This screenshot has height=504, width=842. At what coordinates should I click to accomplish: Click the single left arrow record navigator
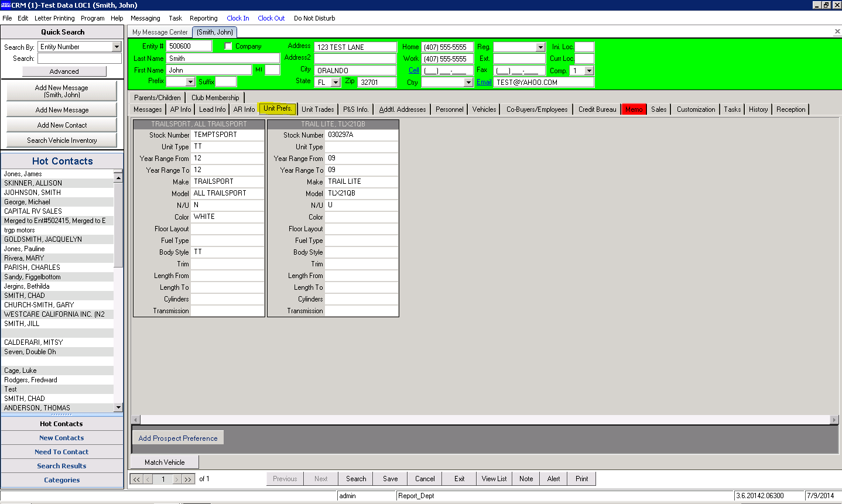148,478
